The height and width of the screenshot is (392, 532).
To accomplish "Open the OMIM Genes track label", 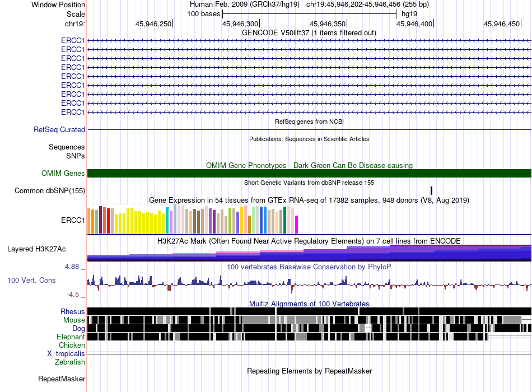I will [x=63, y=173].
